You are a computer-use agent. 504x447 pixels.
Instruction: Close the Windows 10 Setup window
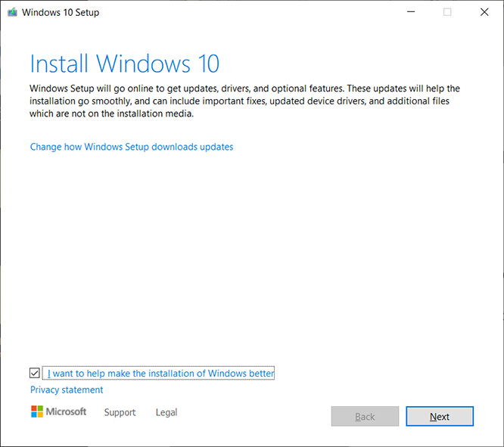click(484, 12)
